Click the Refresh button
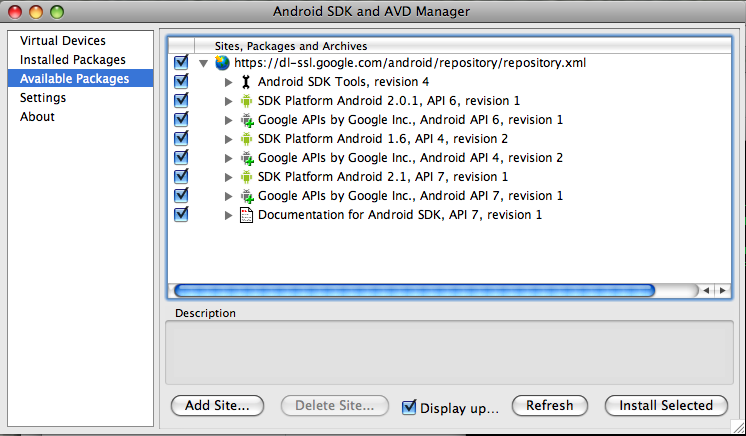 (x=550, y=406)
